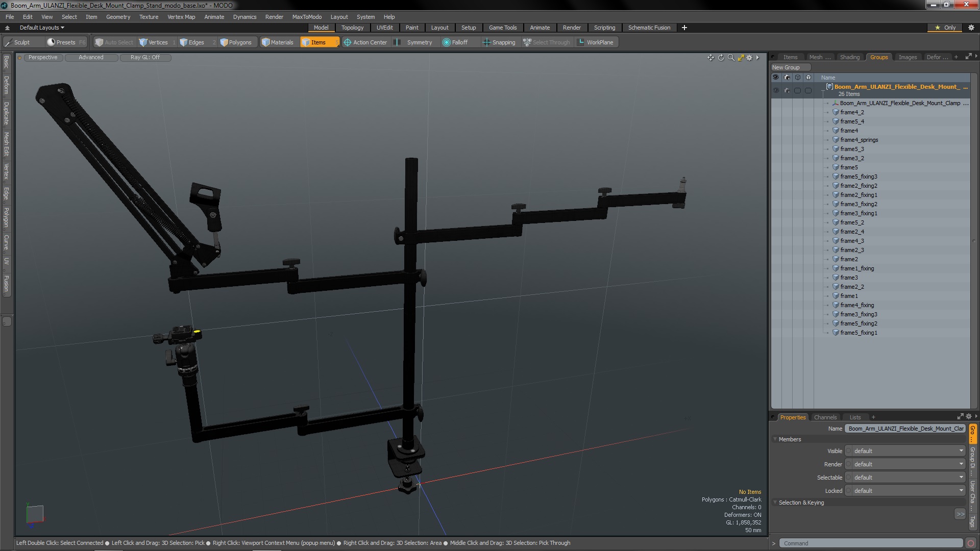The height and width of the screenshot is (551, 980).
Task: Click the frame4_springs mesh icon
Action: pos(836,140)
